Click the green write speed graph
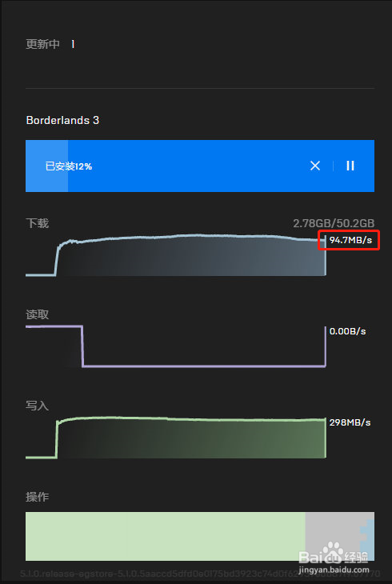This screenshot has width=392, height=584. pos(176,438)
